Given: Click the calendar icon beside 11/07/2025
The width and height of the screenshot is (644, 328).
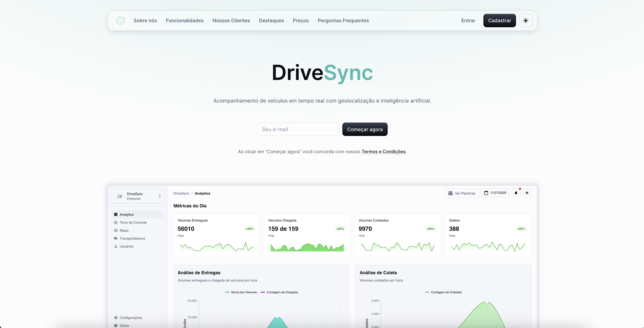Looking at the screenshot, I should (486, 193).
